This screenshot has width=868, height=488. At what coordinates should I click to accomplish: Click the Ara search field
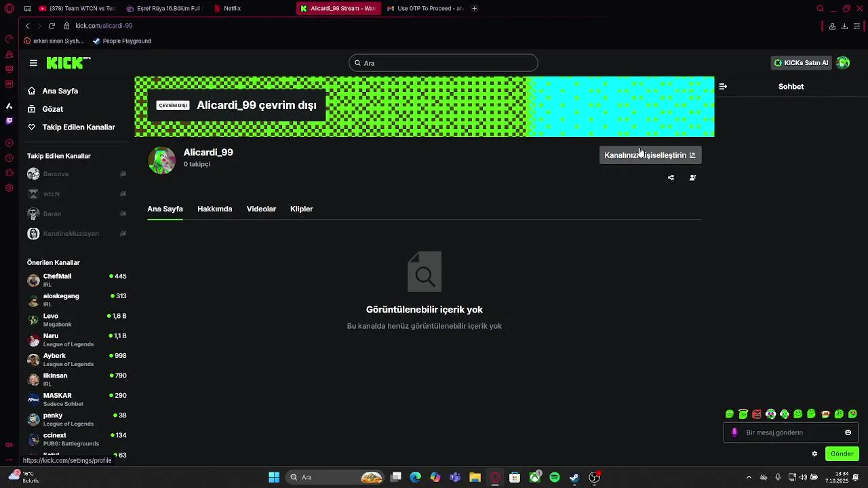click(x=443, y=63)
